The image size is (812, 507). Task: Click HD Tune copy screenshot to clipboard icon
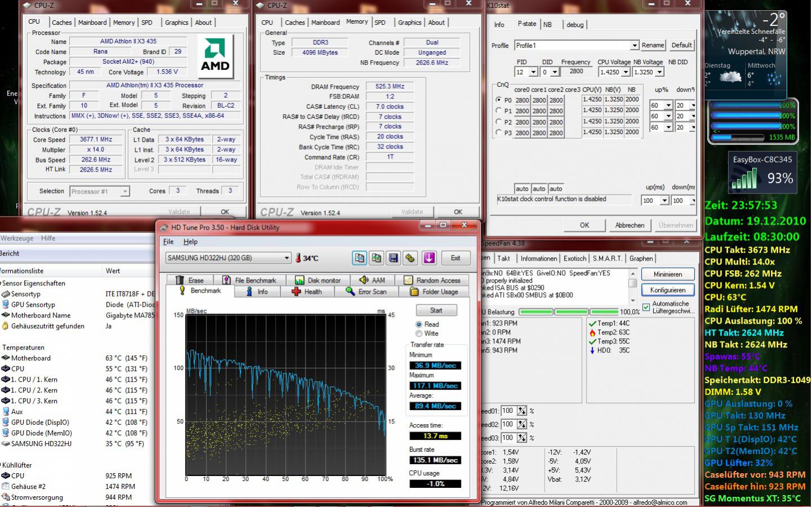tap(376, 258)
